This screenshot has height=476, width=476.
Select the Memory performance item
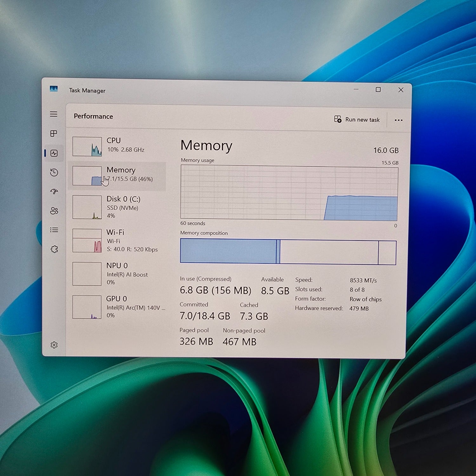[x=117, y=176]
